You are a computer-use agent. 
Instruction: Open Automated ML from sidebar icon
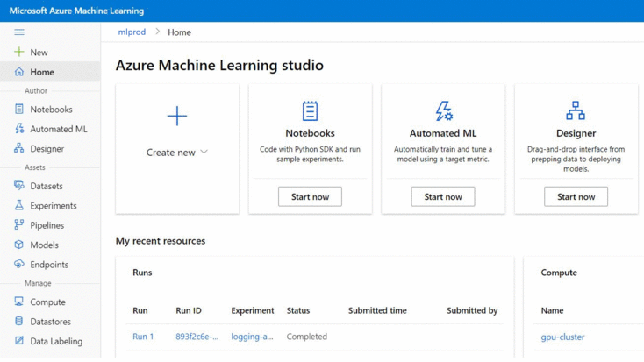point(19,129)
